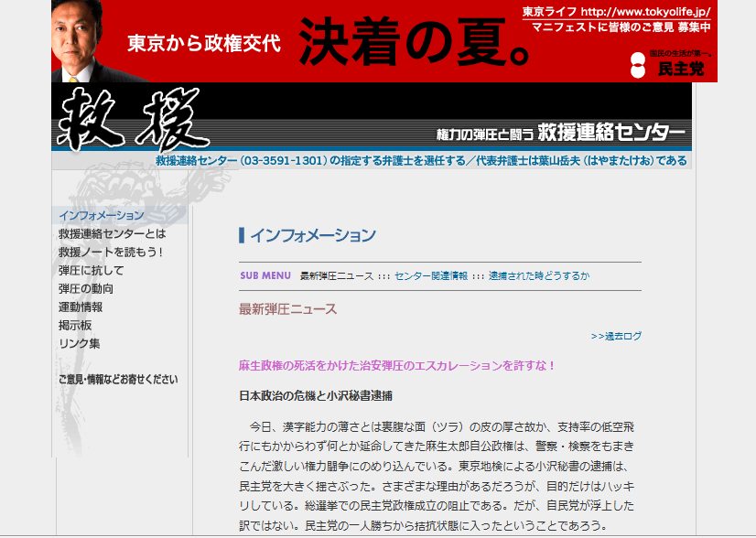Open センター関連情報 sub menu link
Image resolution: width=756 pixels, height=538 pixels.
[431, 275]
